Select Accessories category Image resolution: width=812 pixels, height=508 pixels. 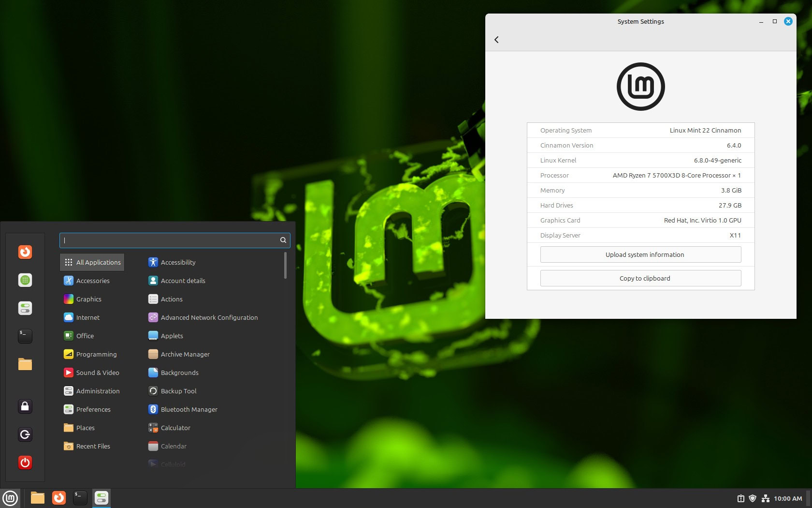point(87,281)
